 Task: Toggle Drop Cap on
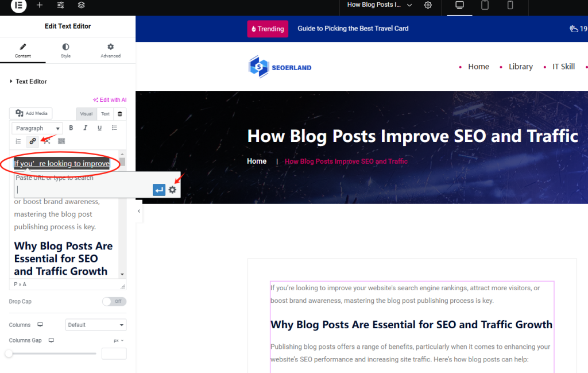(x=114, y=301)
